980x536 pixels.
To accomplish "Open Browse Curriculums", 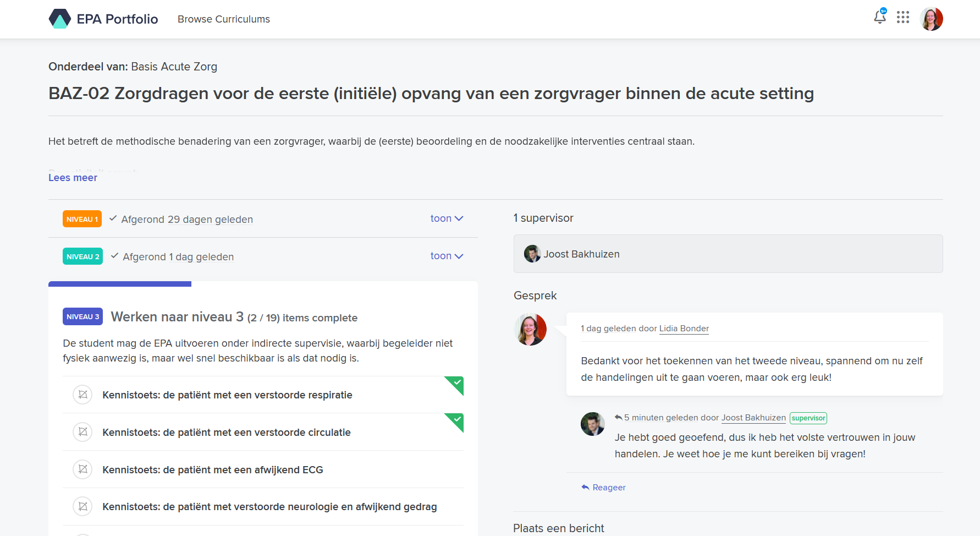I will pos(224,19).
